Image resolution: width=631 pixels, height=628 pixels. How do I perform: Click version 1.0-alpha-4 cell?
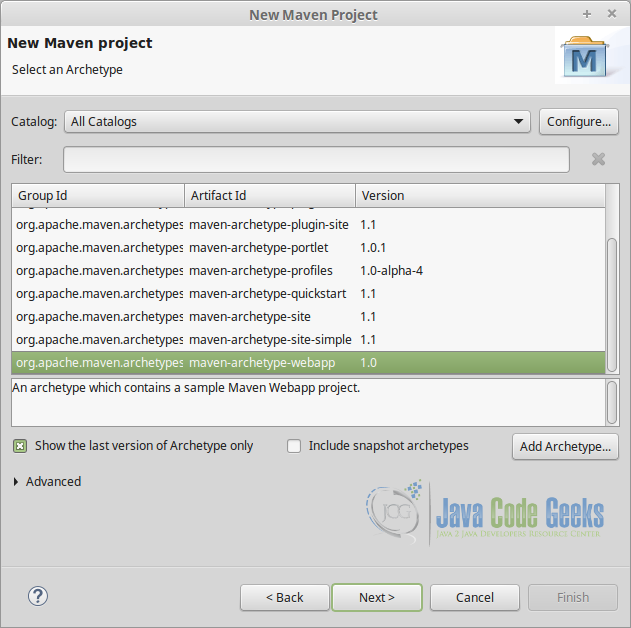click(x=392, y=270)
